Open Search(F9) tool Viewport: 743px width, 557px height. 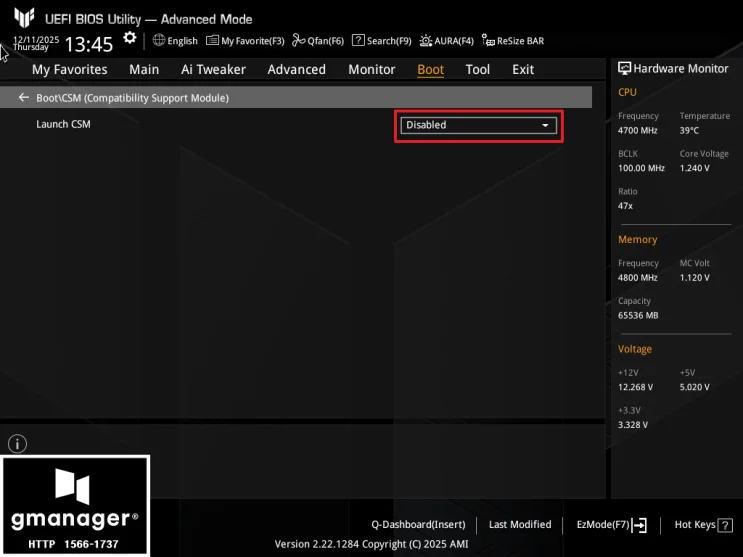382,41
